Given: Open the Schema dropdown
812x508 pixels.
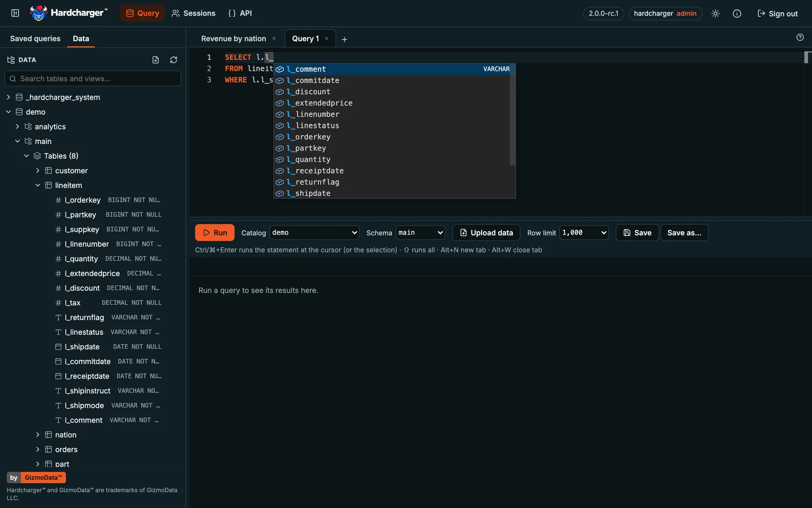Looking at the screenshot, I should pos(420,232).
